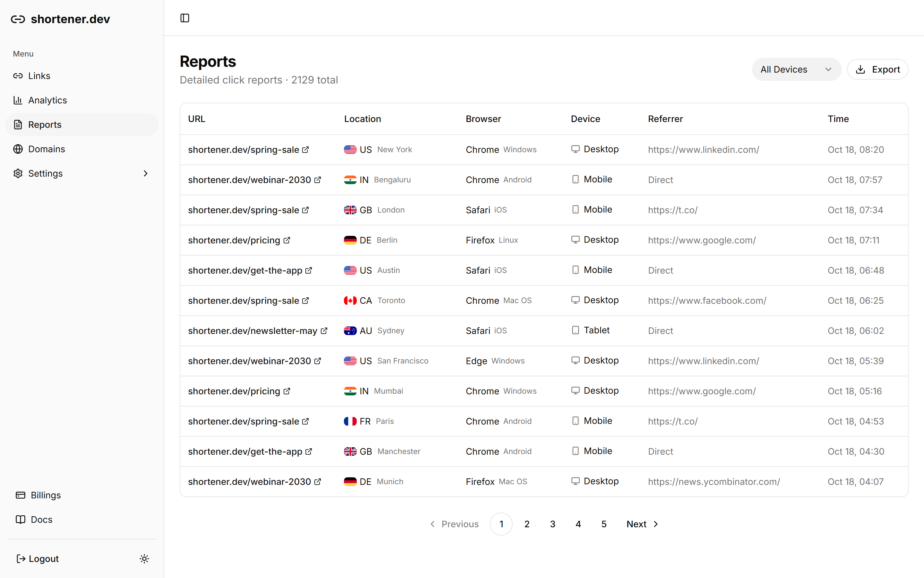
Task: Click the Logout button
Action: pos(38,558)
